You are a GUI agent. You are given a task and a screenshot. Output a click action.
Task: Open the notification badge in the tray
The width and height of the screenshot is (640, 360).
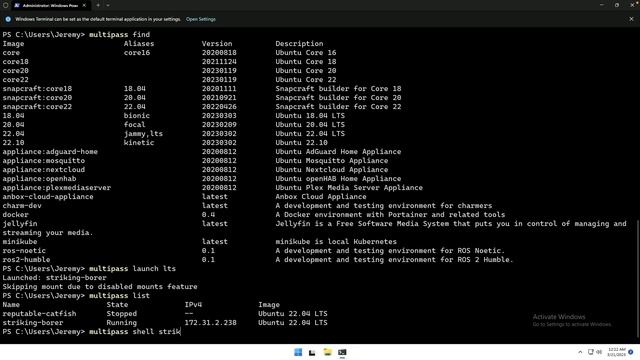pos(631,352)
